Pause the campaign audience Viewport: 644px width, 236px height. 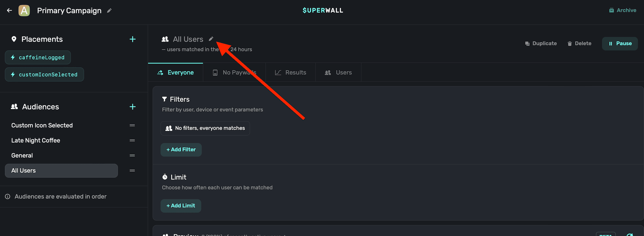620,43
